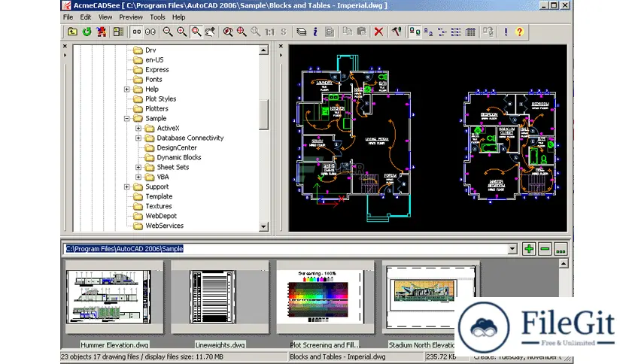This screenshot has height=364, width=629.
Task: Click the three-dots browse button
Action: click(561, 249)
